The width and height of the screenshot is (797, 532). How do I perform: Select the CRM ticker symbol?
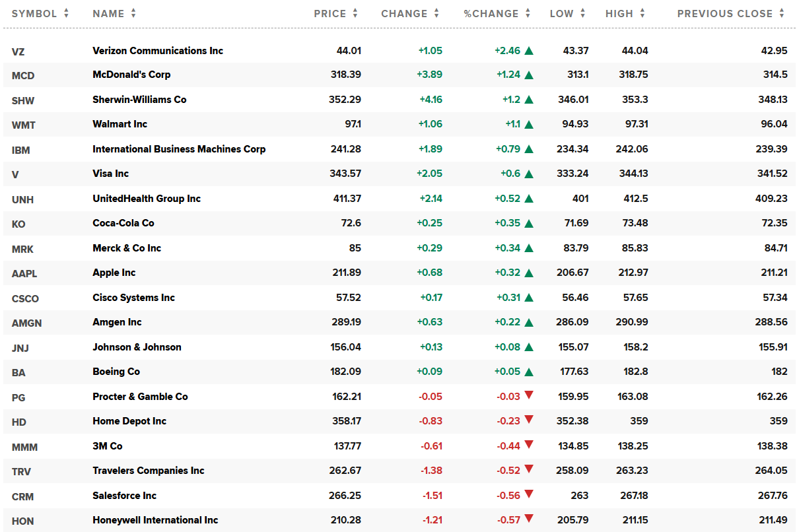pos(22,496)
